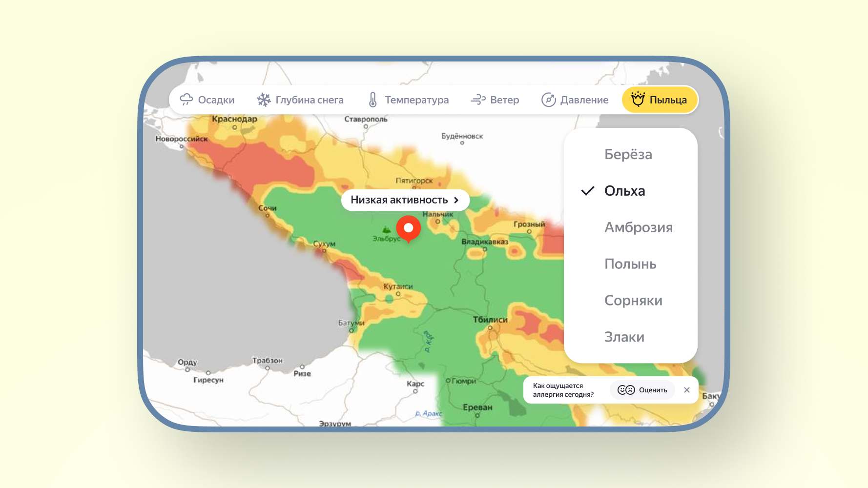Screen dimensions: 868x488
Task: Expand the Низкая активность chevron arrow
Action: click(x=456, y=200)
